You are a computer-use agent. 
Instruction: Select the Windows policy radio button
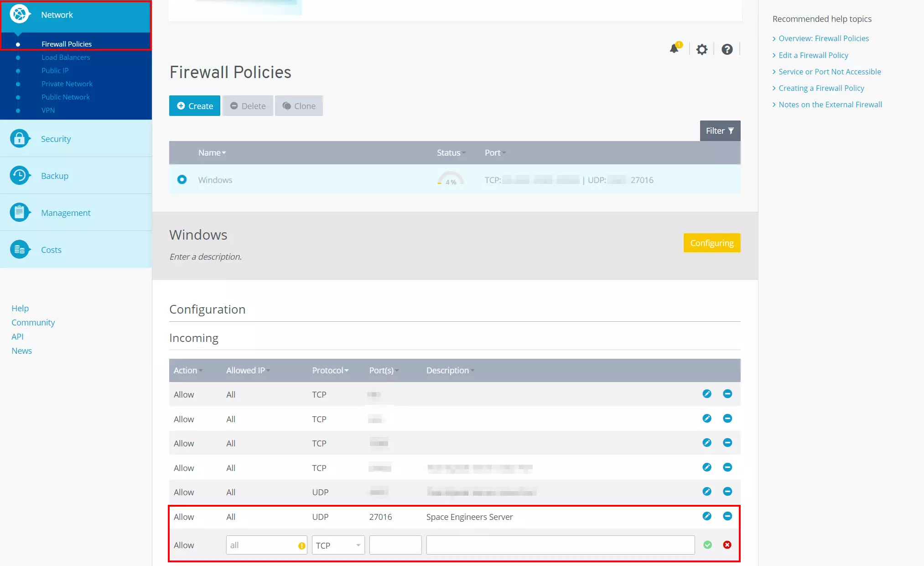coord(182,179)
